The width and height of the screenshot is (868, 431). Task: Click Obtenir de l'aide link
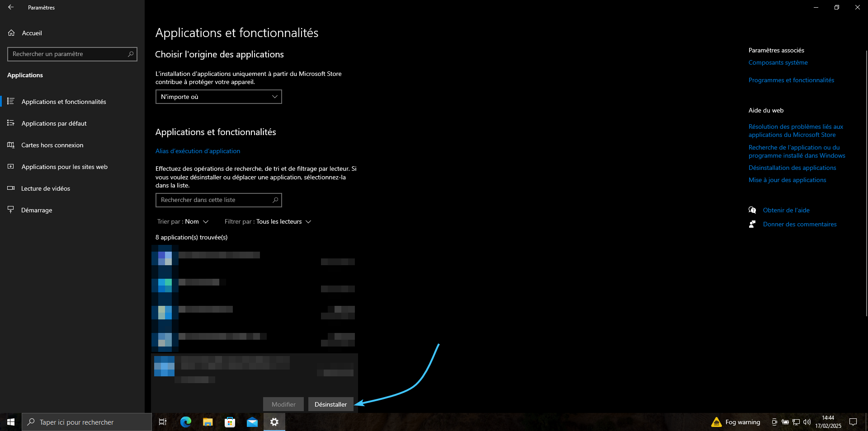786,210
